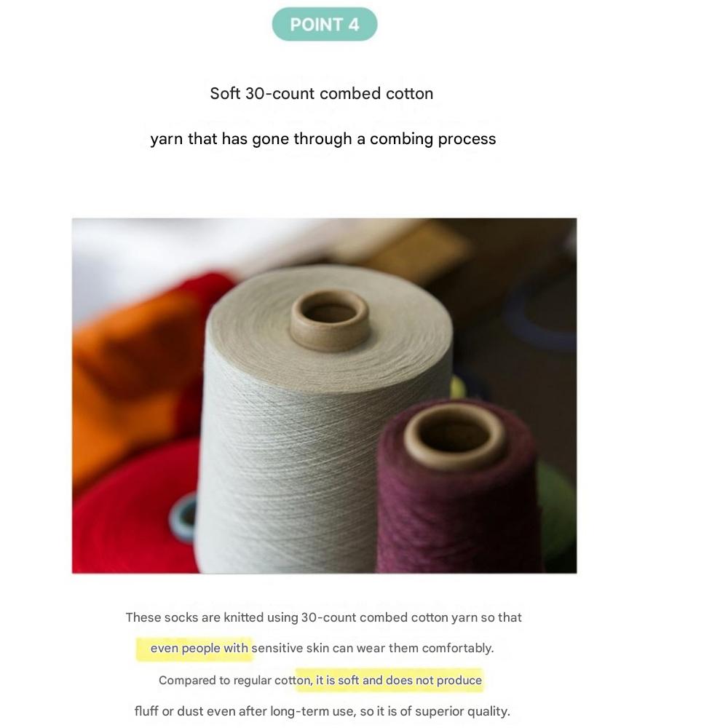728x728 pixels.
Task: Click the text 'sensitive skin can wear them comfortably'
Action: click(373, 648)
